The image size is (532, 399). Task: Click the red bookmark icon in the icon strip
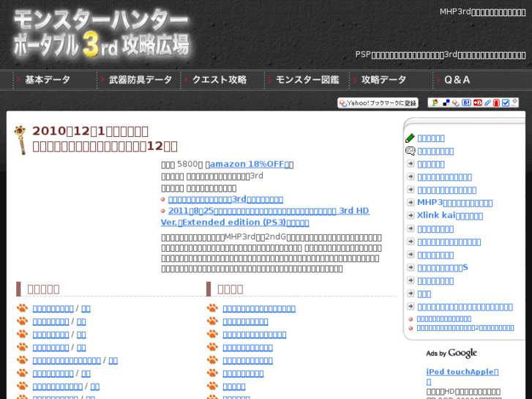(496, 102)
